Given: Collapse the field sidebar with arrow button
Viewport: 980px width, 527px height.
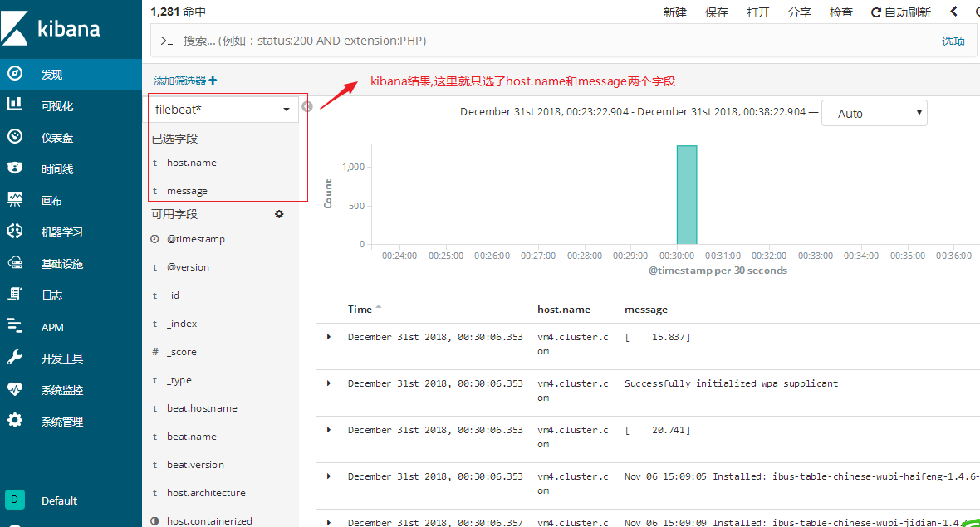Looking at the screenshot, I should click(x=307, y=107).
